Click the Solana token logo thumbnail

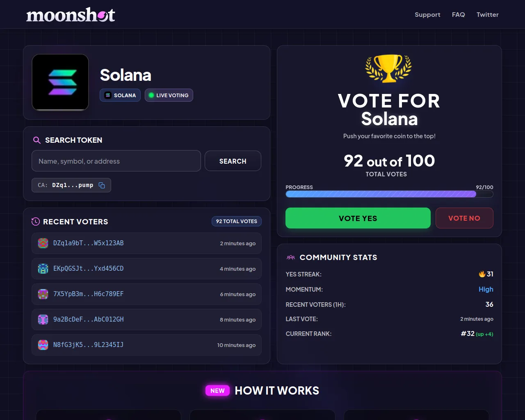[60, 82]
